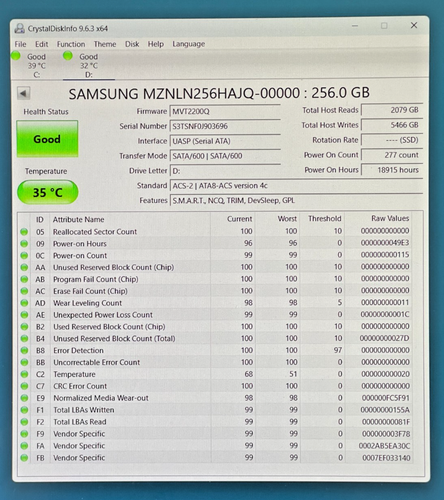Click status dot for Total LBAs Read
444x500 pixels.
coord(24,422)
